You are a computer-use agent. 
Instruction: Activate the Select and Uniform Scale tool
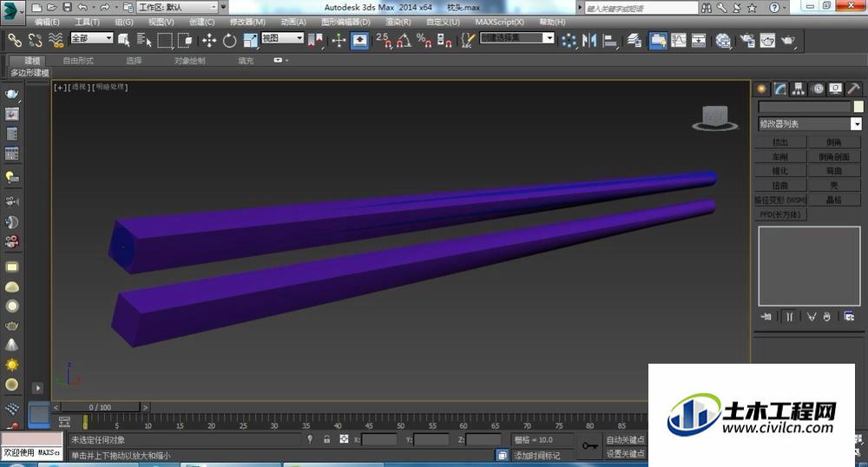click(x=251, y=40)
